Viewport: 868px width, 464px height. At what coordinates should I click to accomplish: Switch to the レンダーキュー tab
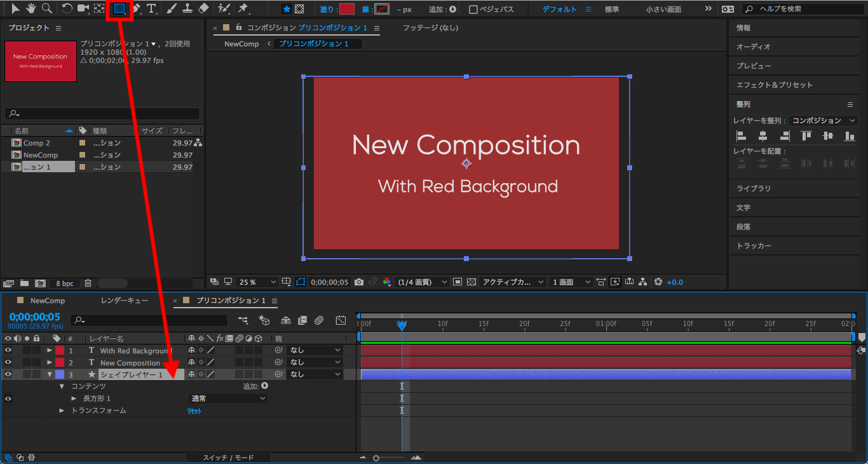[x=124, y=301]
